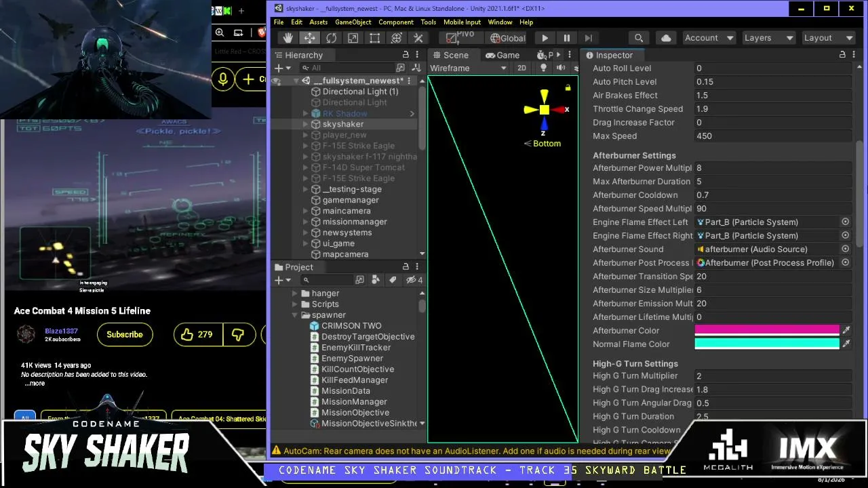The width and height of the screenshot is (868, 488).
Task: Click the Hierarchy search-by-type icon
Action: coord(400,68)
